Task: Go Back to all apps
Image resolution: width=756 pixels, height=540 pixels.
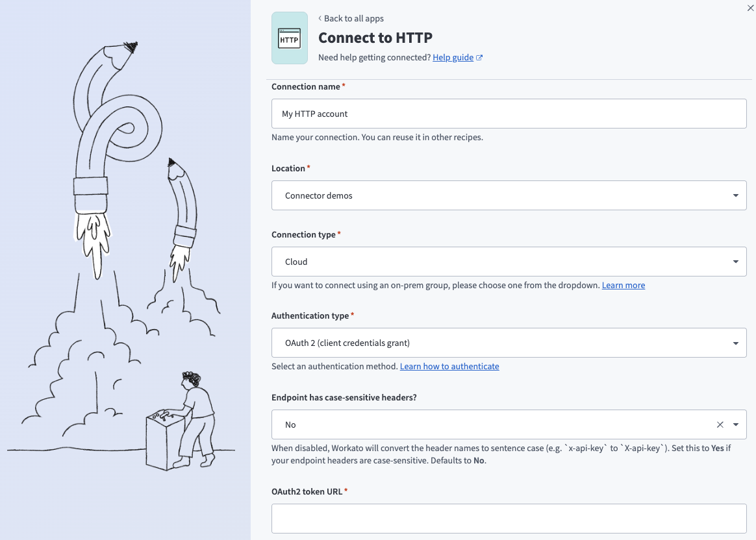Action: click(x=354, y=19)
